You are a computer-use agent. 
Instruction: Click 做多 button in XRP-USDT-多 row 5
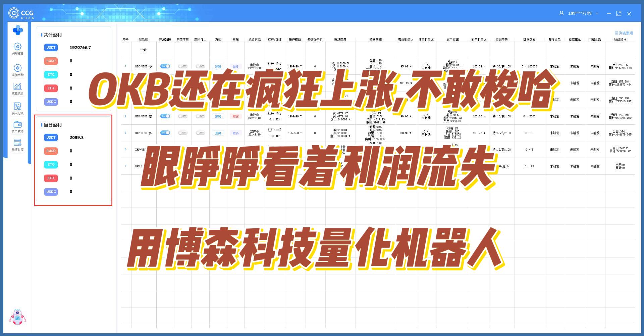click(236, 133)
